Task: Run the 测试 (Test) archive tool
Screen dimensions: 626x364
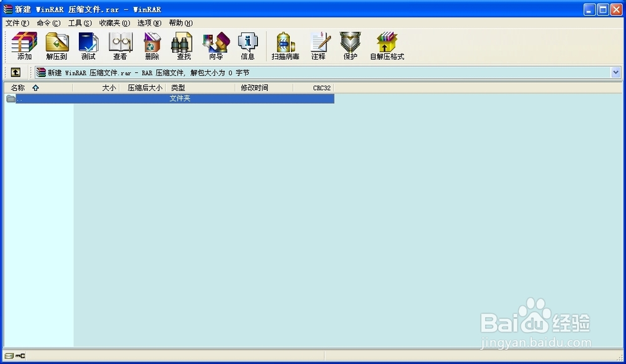Action: [x=88, y=46]
